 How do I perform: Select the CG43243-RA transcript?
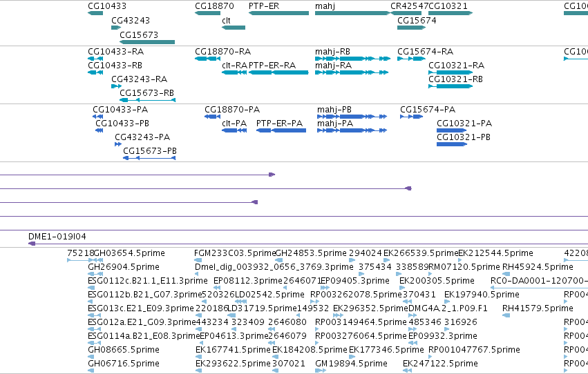[x=116, y=86]
